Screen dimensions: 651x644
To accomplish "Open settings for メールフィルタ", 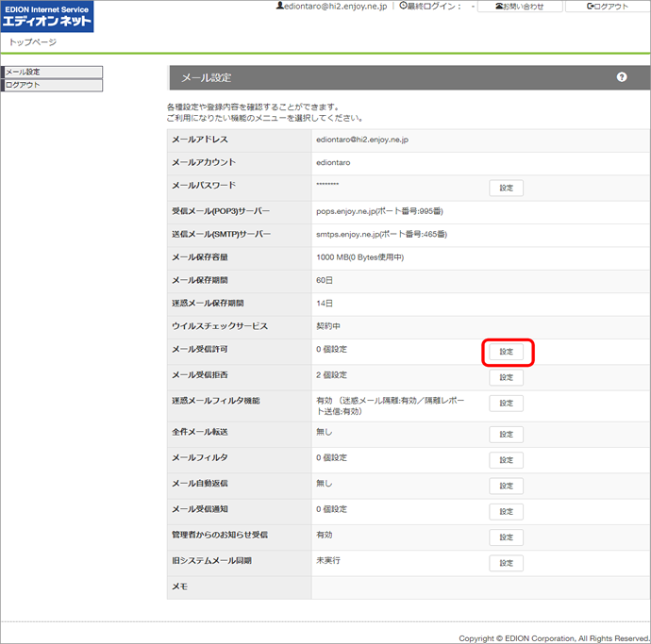I will [x=506, y=461].
